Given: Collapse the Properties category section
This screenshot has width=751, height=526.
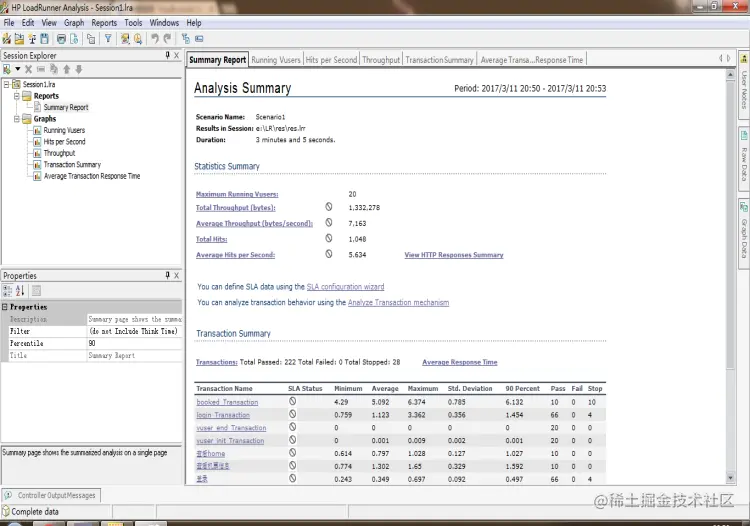Looking at the screenshot, I should [5, 307].
